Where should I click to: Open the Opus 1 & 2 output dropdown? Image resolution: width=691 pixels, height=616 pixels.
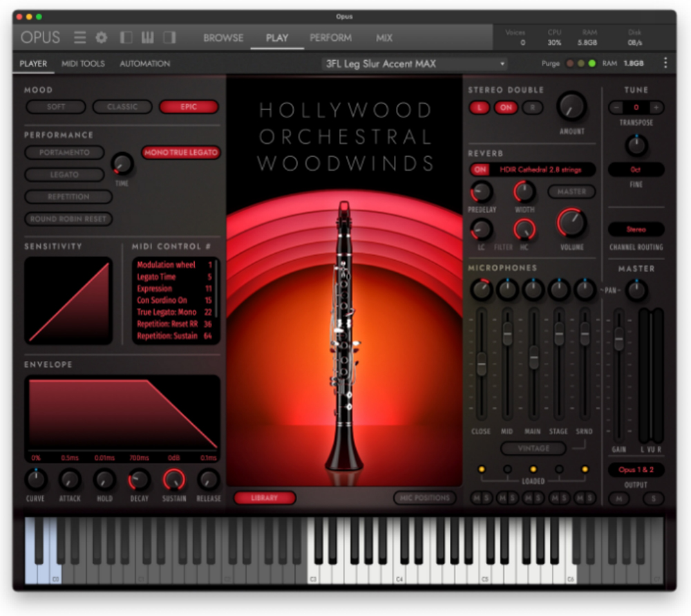(636, 469)
